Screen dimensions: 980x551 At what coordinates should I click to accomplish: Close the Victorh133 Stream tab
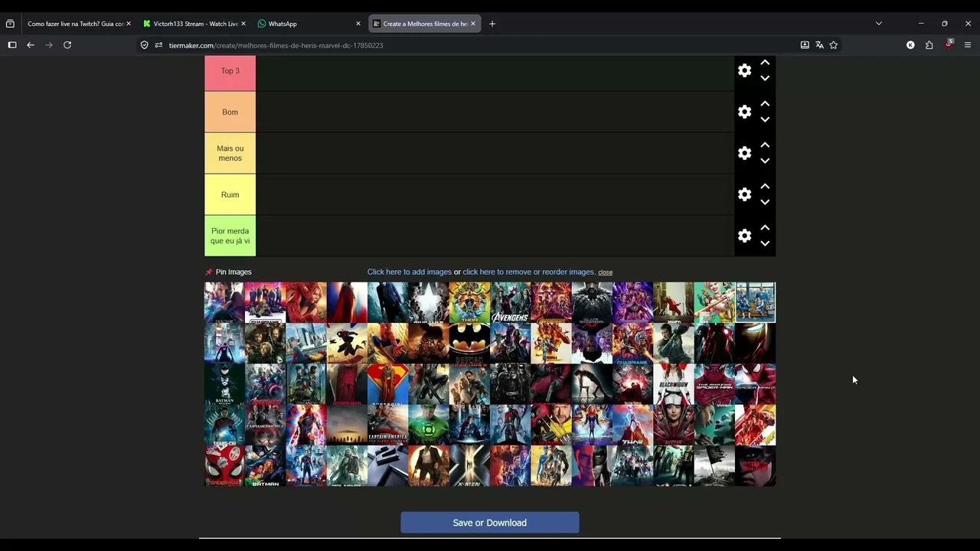click(243, 24)
